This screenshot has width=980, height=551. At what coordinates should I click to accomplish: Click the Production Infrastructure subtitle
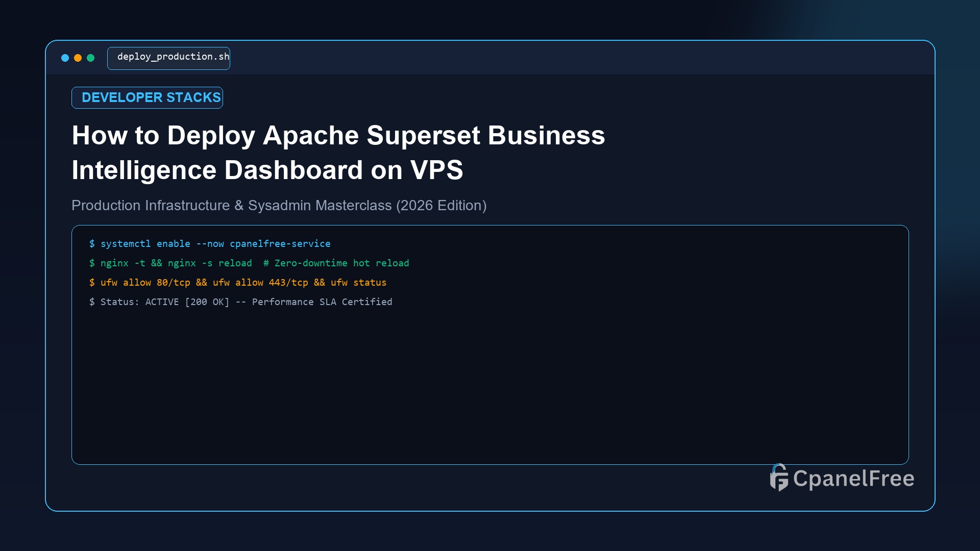pyautogui.click(x=279, y=205)
